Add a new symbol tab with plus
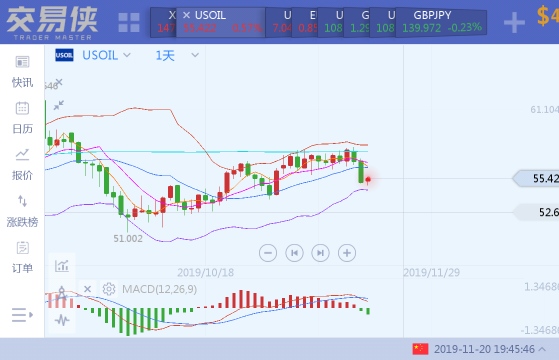Screen dimensions: 559x360 point(514,22)
